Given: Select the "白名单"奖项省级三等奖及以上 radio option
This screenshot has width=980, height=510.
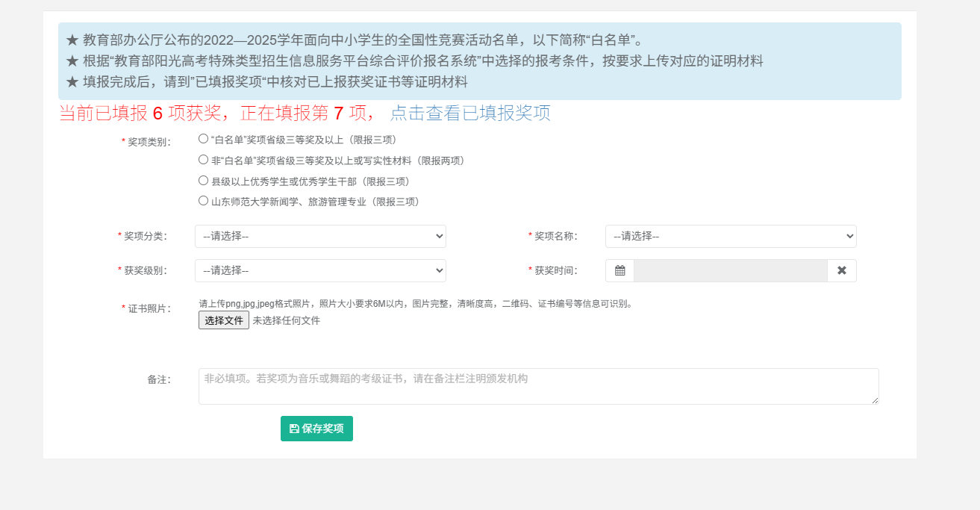Looking at the screenshot, I should coord(203,139).
